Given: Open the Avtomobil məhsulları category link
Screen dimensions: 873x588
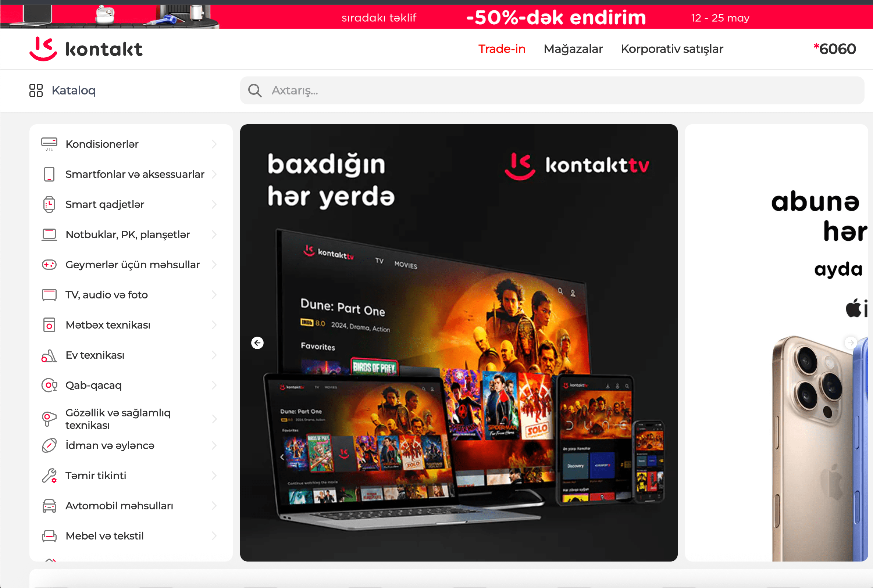Looking at the screenshot, I should pyautogui.click(x=119, y=506).
